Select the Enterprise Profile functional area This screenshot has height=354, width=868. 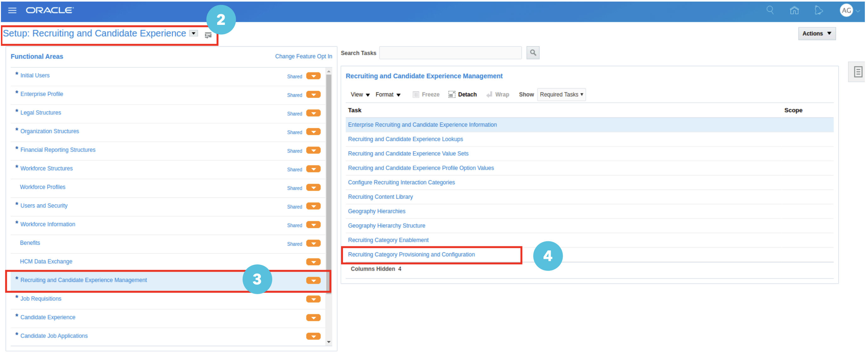42,94
